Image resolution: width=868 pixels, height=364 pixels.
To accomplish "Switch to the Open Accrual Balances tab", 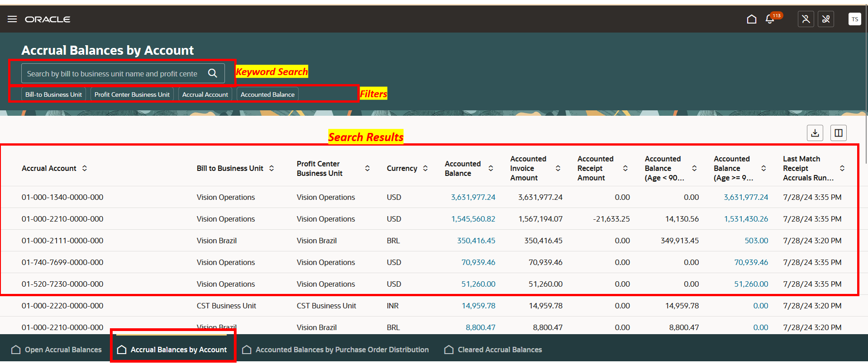I will 57,350.
